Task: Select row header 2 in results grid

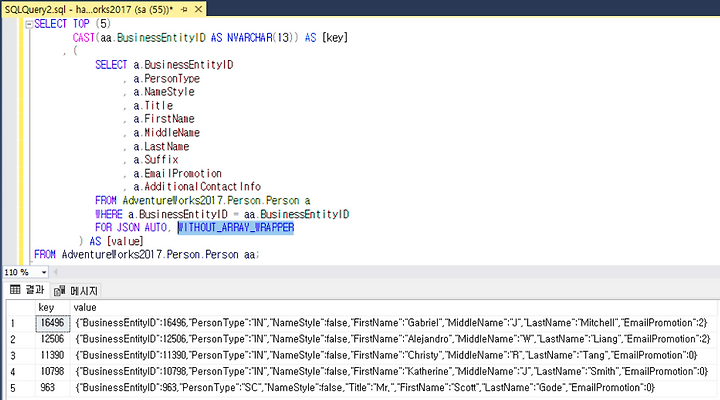Action: pyautogui.click(x=20, y=339)
